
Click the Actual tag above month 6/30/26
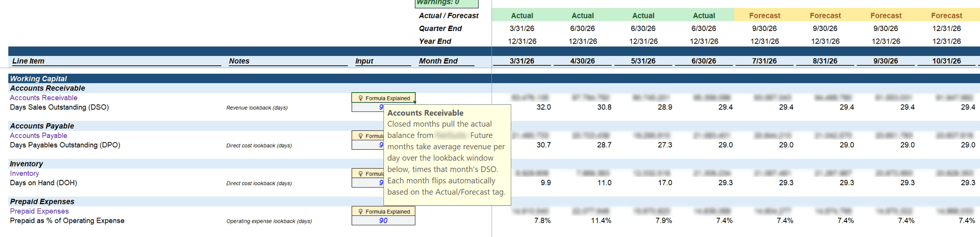(704, 16)
